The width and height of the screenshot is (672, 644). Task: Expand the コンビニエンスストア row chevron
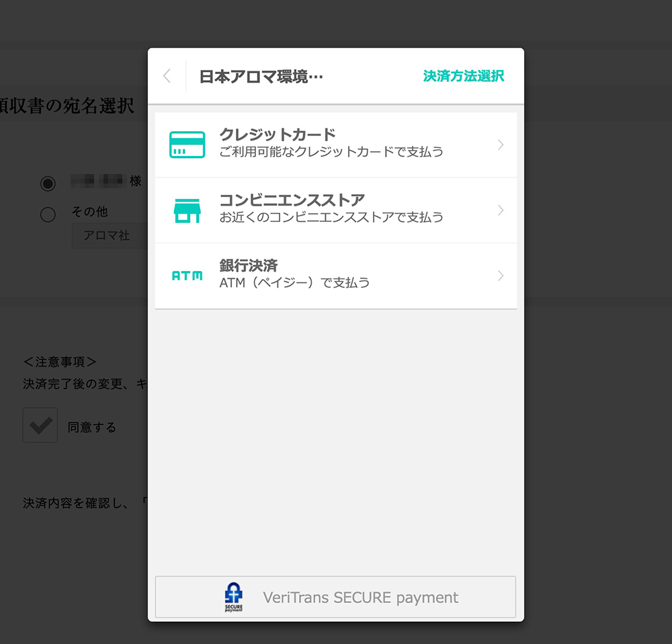tap(500, 210)
